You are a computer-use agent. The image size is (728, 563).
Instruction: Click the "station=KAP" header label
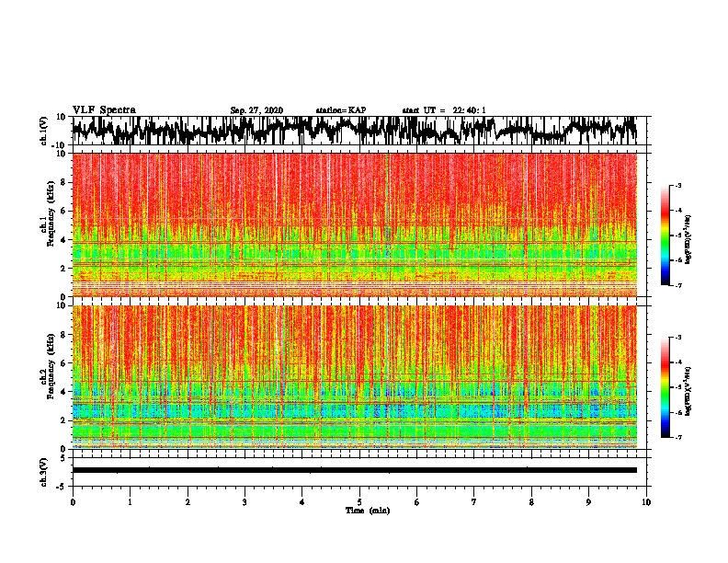pyautogui.click(x=340, y=110)
